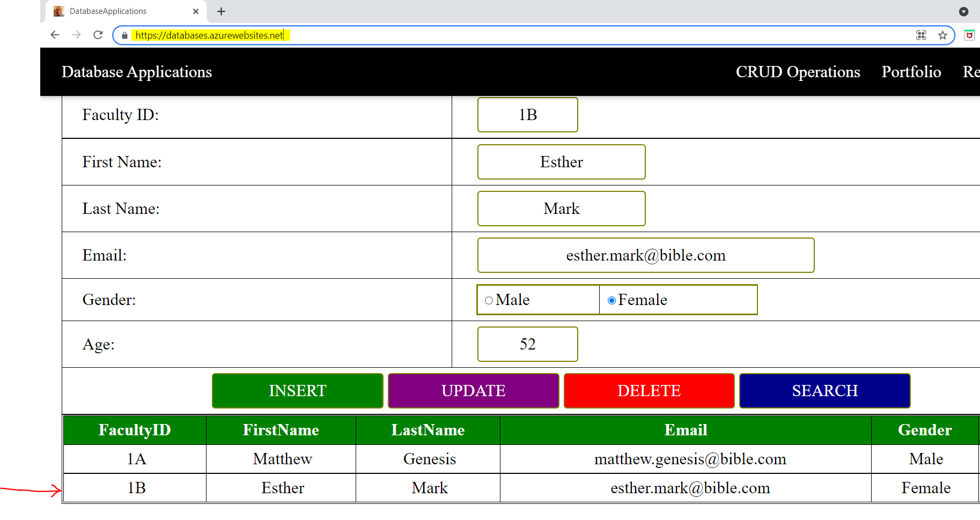Click the Faculty ID: form label
This screenshot has height=520, width=980.
tap(120, 115)
